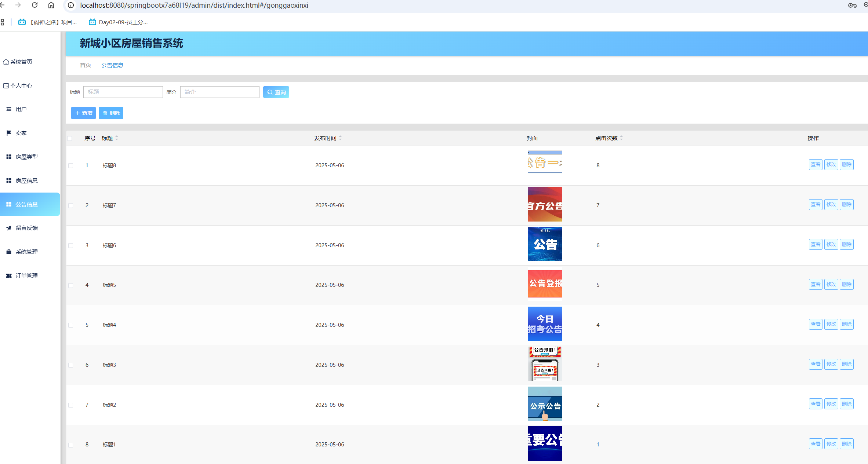The width and height of the screenshot is (868, 464).
Task: Click the browser home icon
Action: point(51,5)
